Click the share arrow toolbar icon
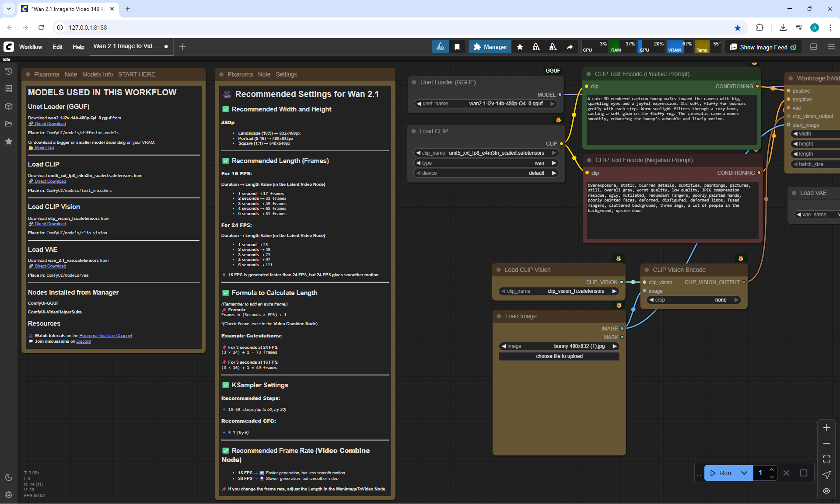 pyautogui.click(x=570, y=47)
